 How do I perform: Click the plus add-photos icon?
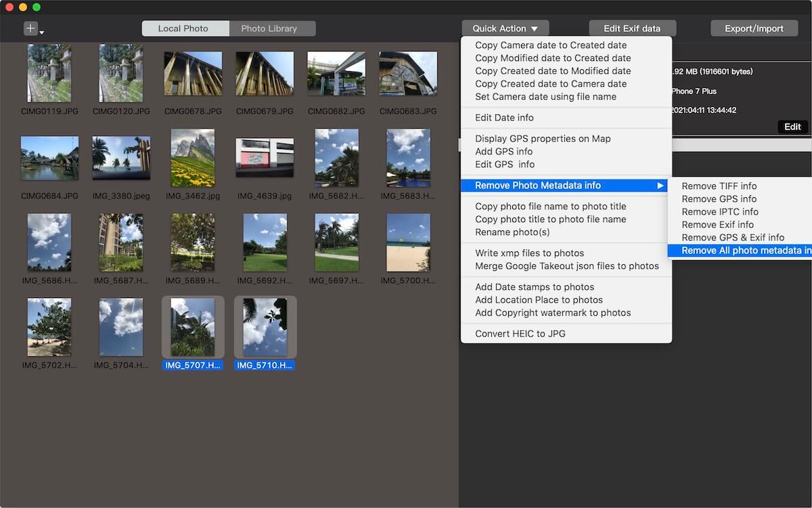click(30, 28)
